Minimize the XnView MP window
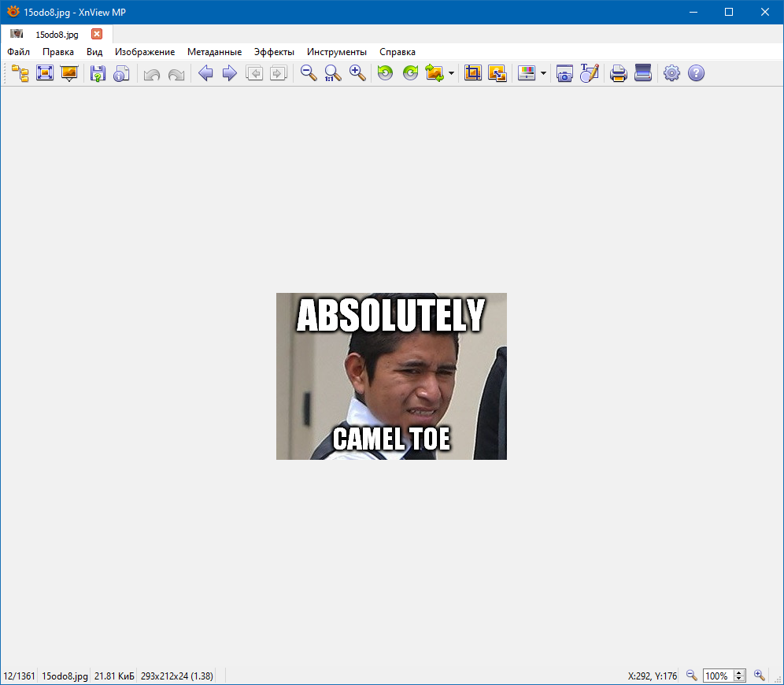The width and height of the screenshot is (784, 685). 693,12
